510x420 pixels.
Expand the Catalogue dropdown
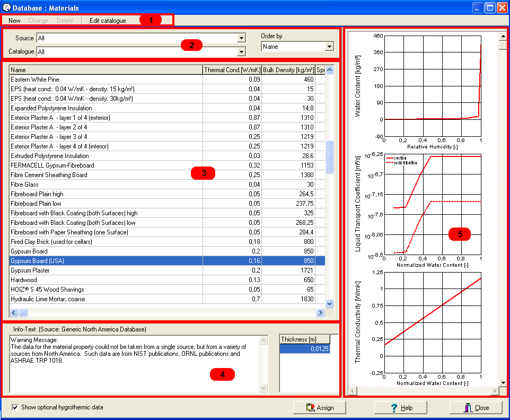tap(241, 52)
